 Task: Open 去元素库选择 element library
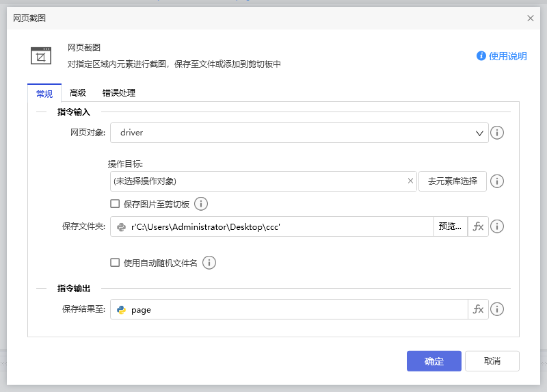[452, 181]
